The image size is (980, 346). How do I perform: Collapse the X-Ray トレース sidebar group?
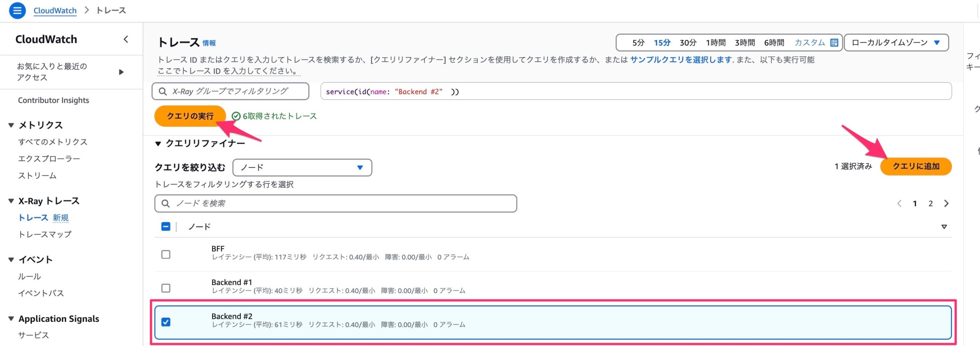pyautogui.click(x=11, y=201)
